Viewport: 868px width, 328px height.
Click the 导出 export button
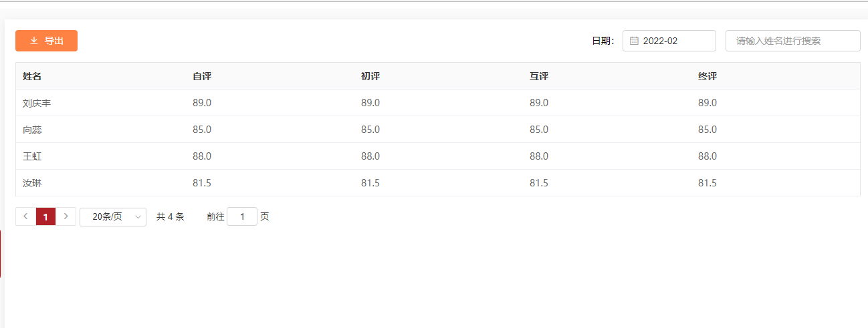(x=46, y=41)
